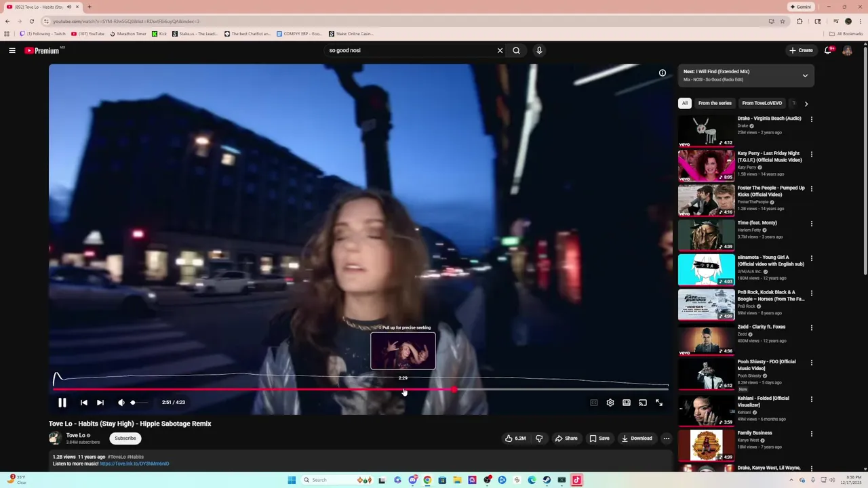The width and height of the screenshot is (868, 488).
Task: Select the 'From ToveLoVEVO' chip
Action: coord(762,103)
